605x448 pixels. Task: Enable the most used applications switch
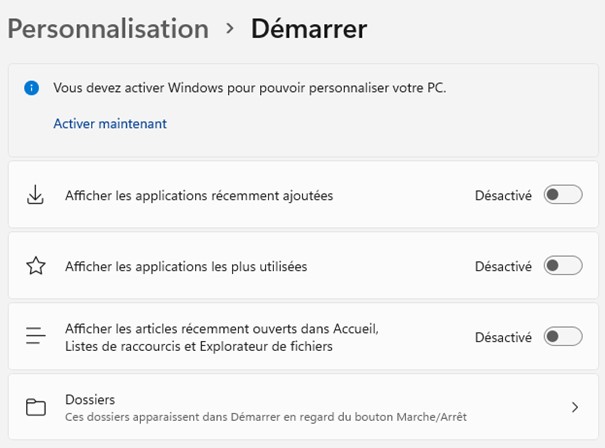pos(562,266)
